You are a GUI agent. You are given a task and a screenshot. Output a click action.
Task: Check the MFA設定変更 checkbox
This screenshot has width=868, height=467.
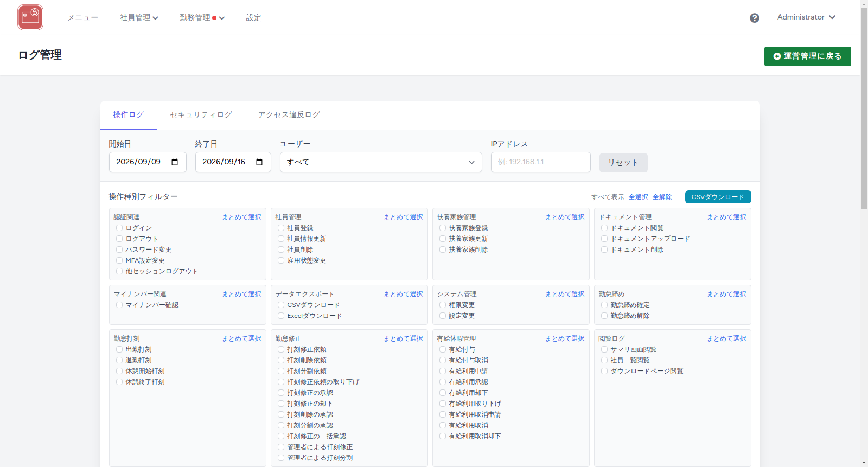[119, 260]
